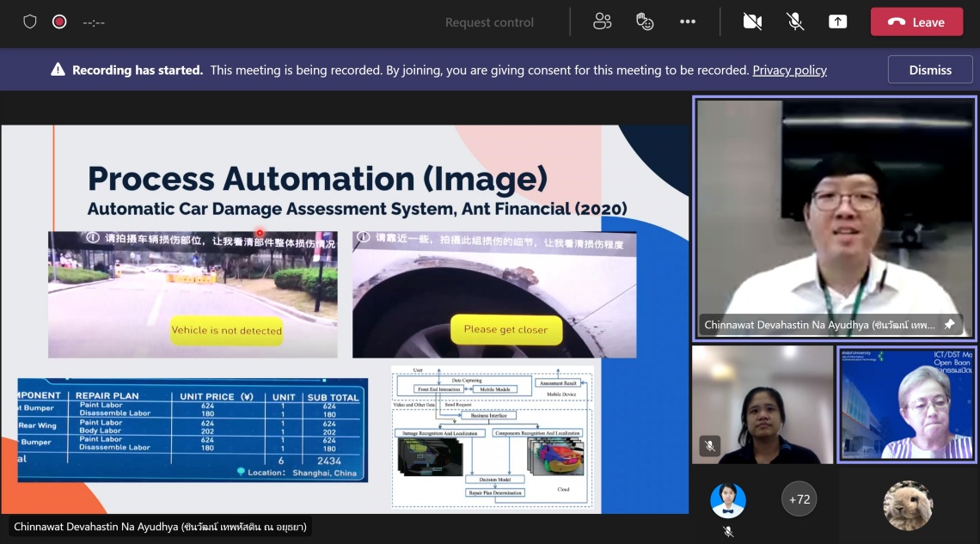This screenshot has height=544, width=980.
Task: Leave the meeting
Action: (x=916, y=22)
